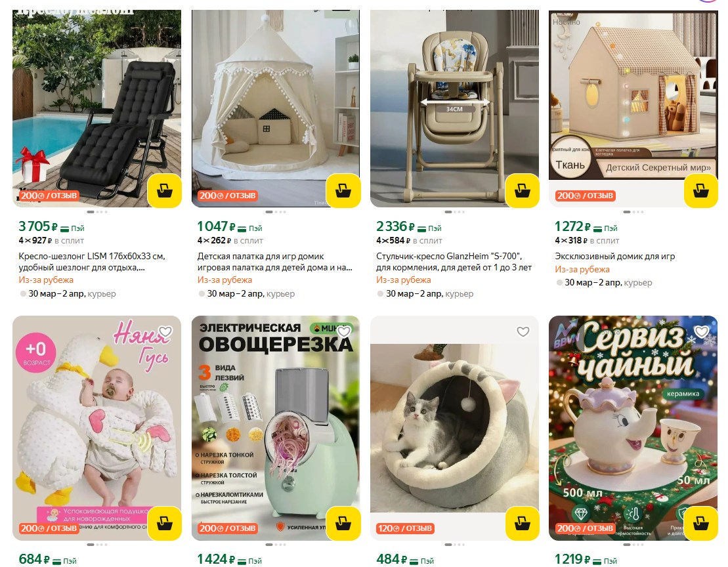Add electric vegetable slicer to cart

tap(343, 524)
